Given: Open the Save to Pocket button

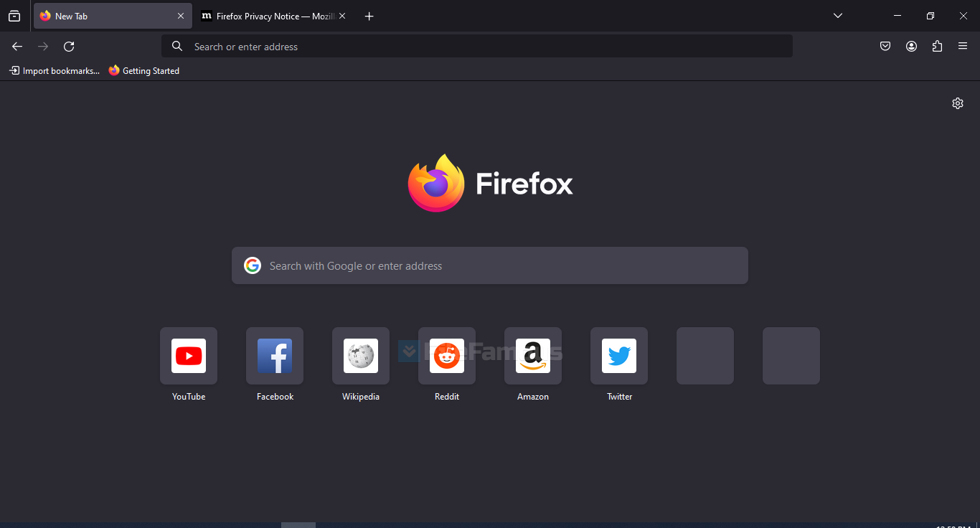Looking at the screenshot, I should pyautogui.click(x=885, y=47).
